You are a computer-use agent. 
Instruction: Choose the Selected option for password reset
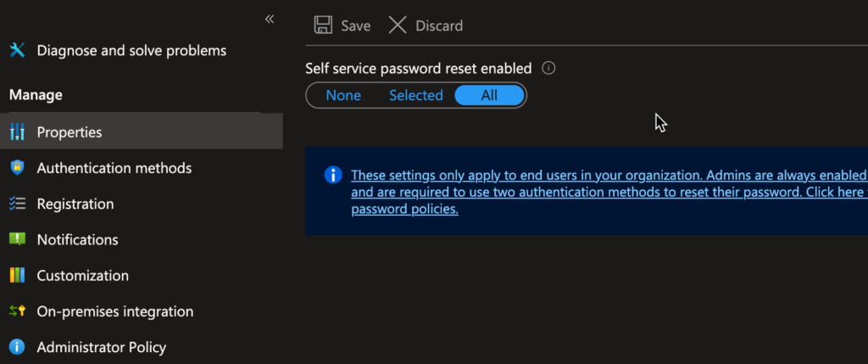415,95
